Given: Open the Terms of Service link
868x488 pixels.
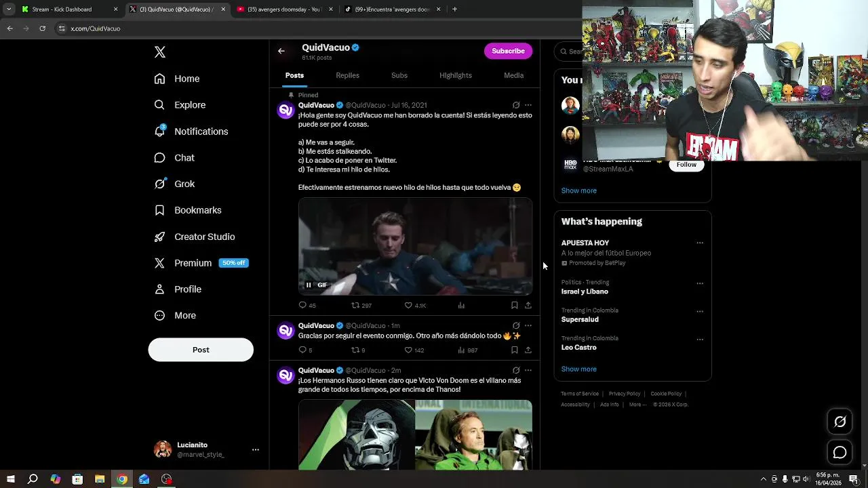Looking at the screenshot, I should coord(580,394).
